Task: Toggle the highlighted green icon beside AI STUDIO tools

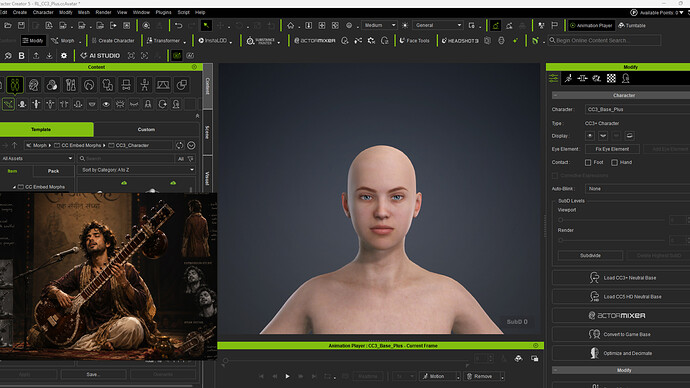Action: (x=176, y=56)
